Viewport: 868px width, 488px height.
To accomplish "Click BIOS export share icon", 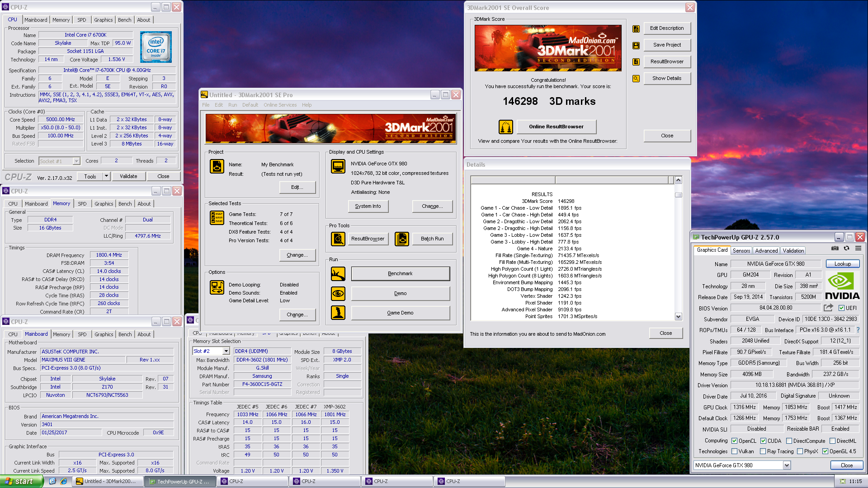I will click(828, 308).
